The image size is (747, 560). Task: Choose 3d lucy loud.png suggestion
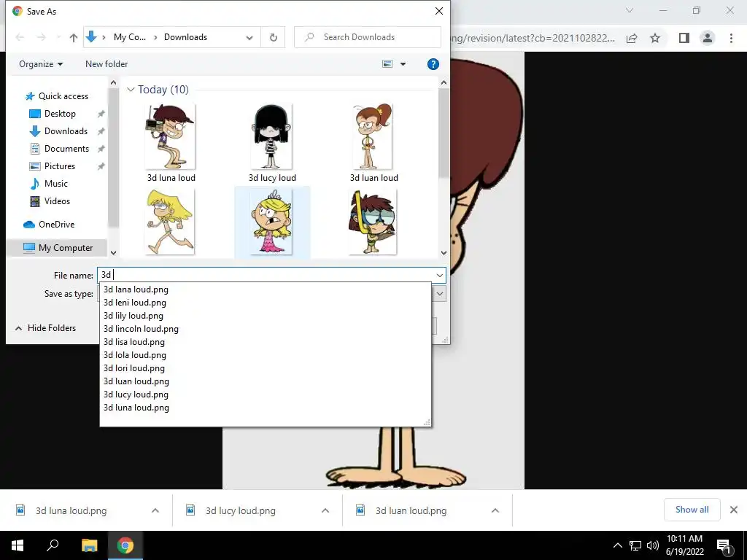pos(136,394)
